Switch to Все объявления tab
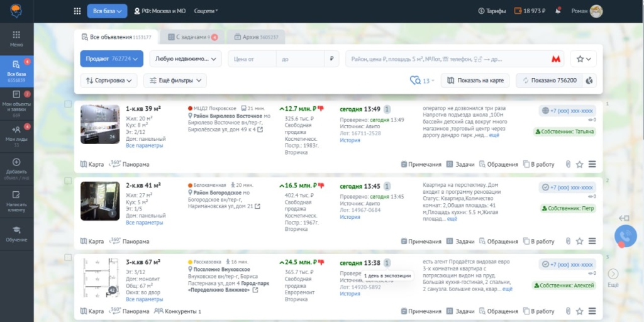The image size is (644, 322). 116,37
